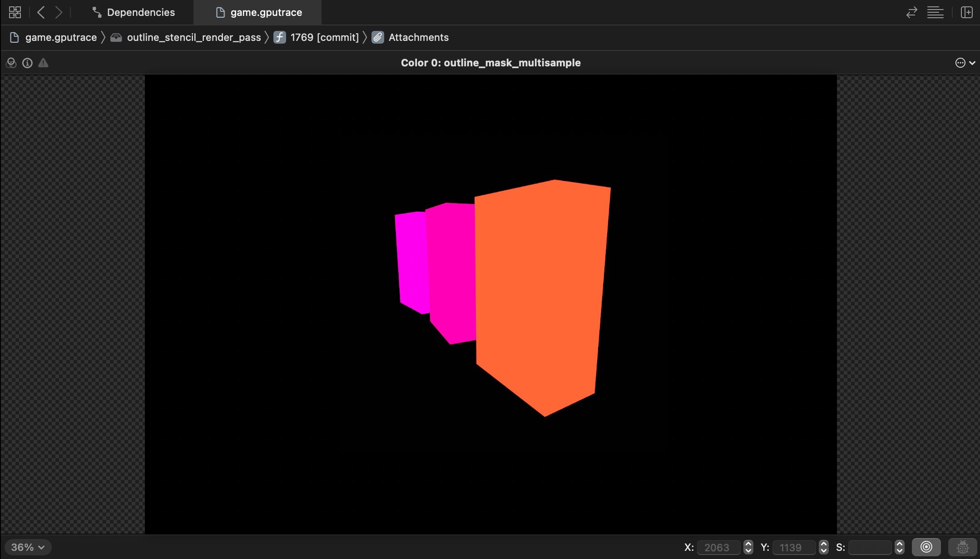980x559 pixels.
Task: Click the Y coordinate field
Action: 794,547
